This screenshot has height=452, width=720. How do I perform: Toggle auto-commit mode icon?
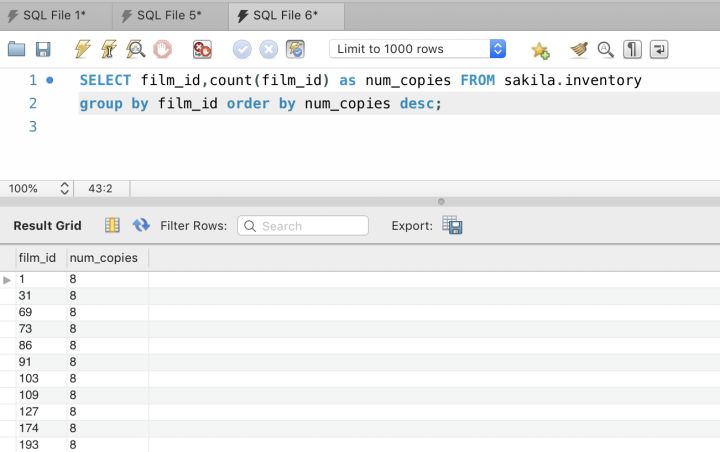[x=295, y=49]
